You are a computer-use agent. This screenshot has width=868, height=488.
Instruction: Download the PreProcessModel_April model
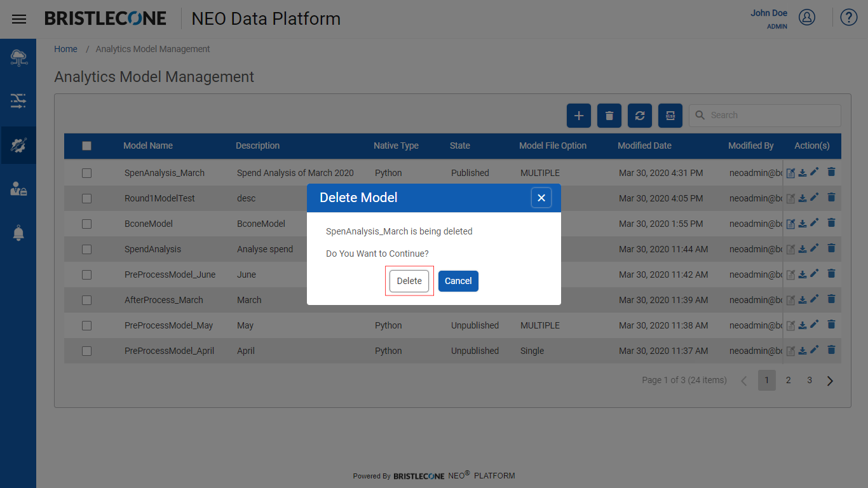(803, 351)
